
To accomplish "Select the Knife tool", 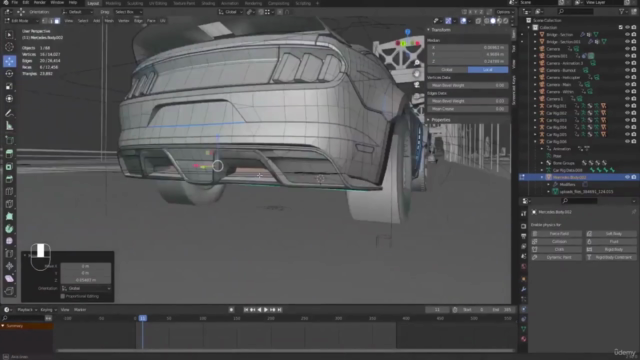I will [x=9, y=204].
